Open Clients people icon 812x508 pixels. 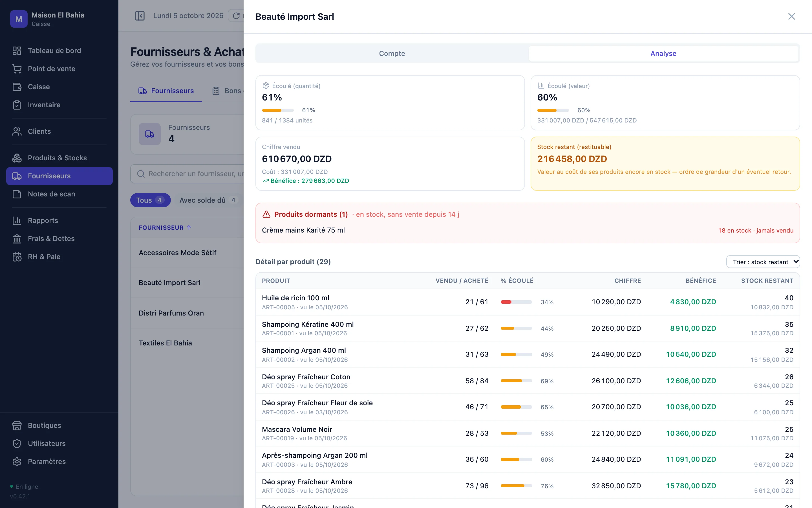[x=17, y=131]
